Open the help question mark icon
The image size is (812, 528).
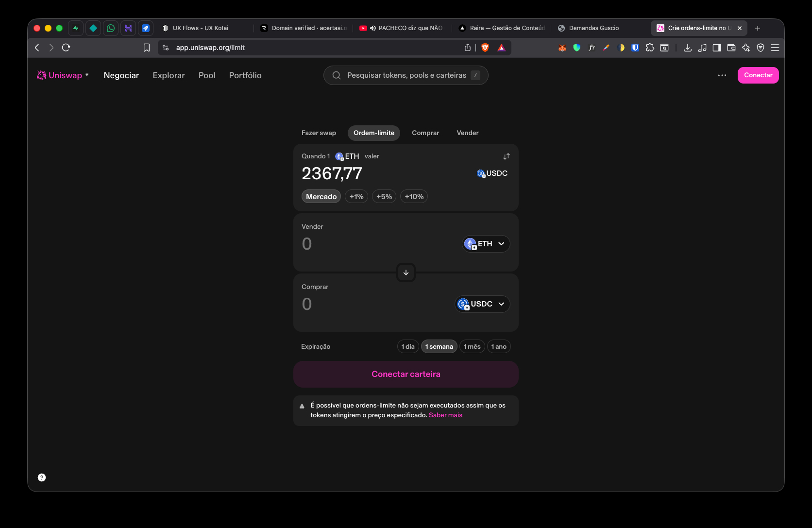pyautogui.click(x=42, y=477)
